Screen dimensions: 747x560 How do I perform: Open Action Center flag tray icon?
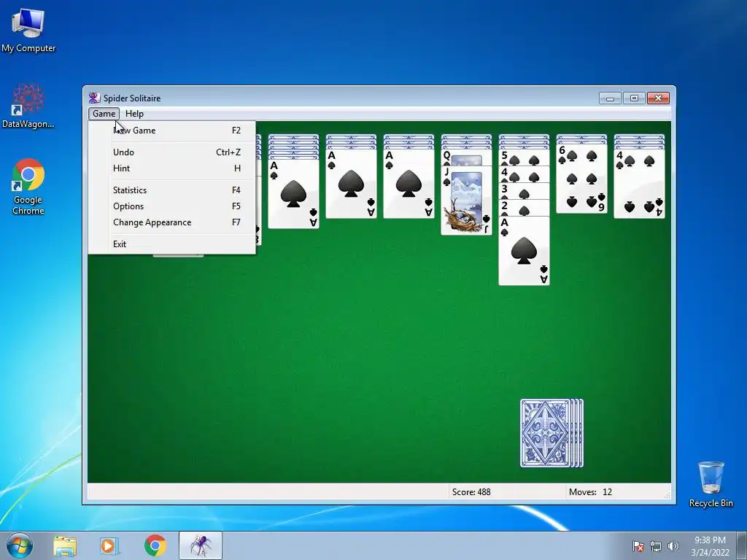click(x=638, y=546)
